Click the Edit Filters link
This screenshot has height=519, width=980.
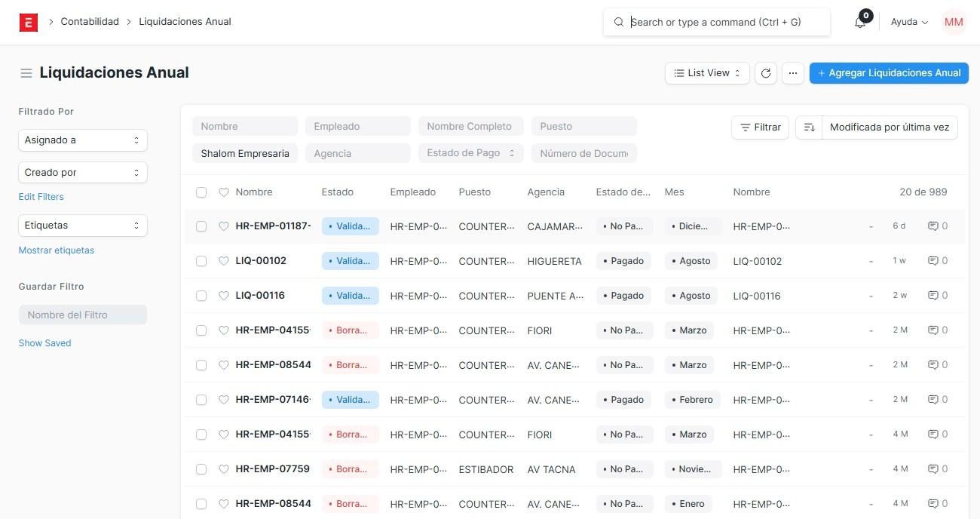pos(41,197)
